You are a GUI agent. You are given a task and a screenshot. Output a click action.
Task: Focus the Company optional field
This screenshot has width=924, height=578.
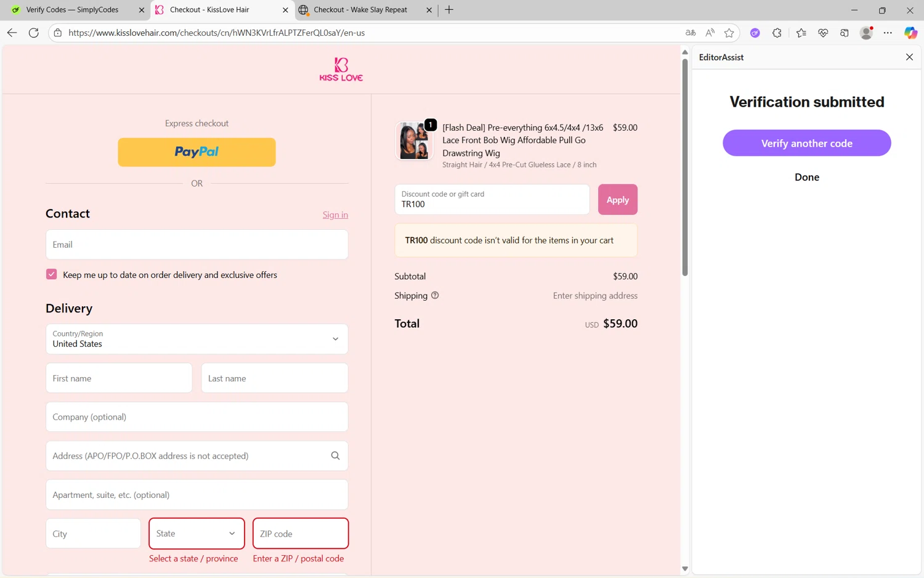point(197,417)
